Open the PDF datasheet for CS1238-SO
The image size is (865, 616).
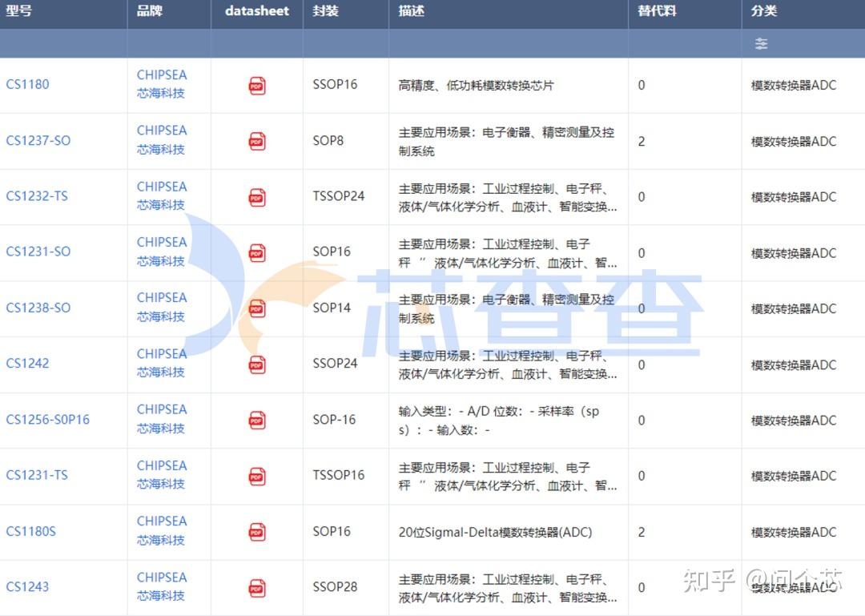(x=256, y=308)
